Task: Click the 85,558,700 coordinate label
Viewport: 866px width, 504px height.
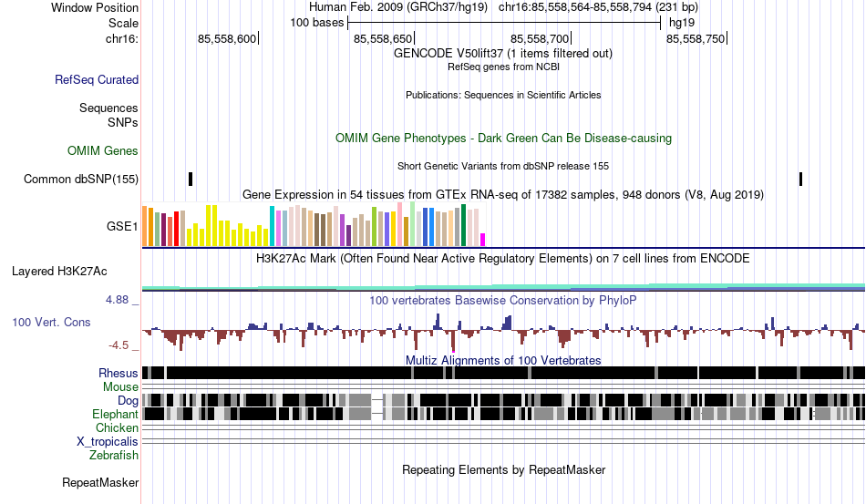Action: (x=540, y=38)
